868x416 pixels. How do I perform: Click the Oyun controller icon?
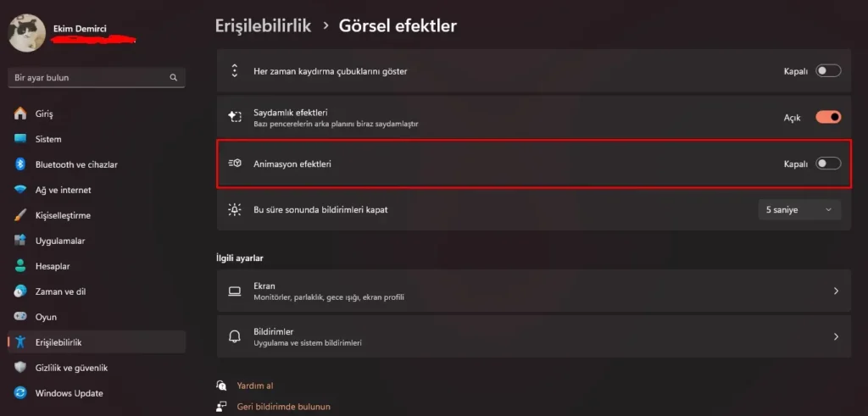coord(20,317)
